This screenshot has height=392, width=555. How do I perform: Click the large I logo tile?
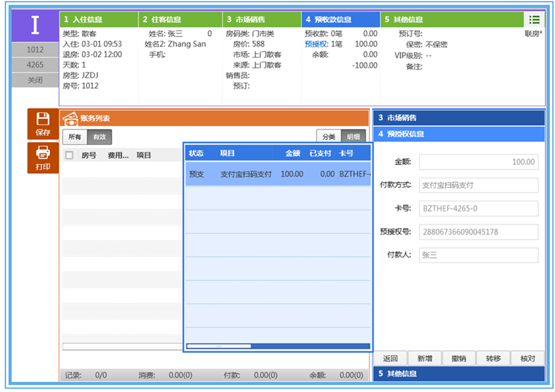tap(35, 26)
